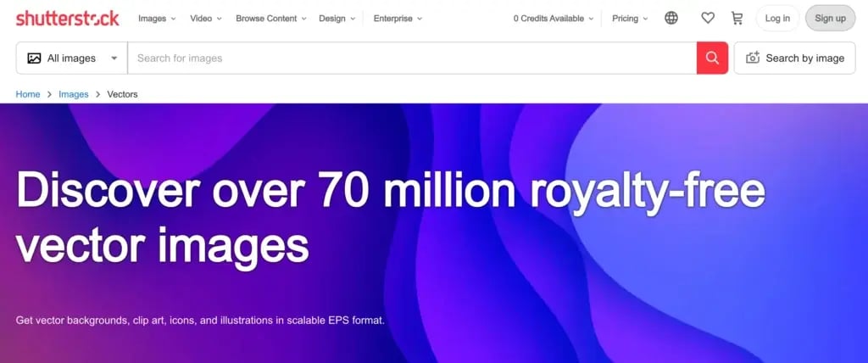Click the red search magnifier button
This screenshot has width=868, height=363.
click(712, 59)
